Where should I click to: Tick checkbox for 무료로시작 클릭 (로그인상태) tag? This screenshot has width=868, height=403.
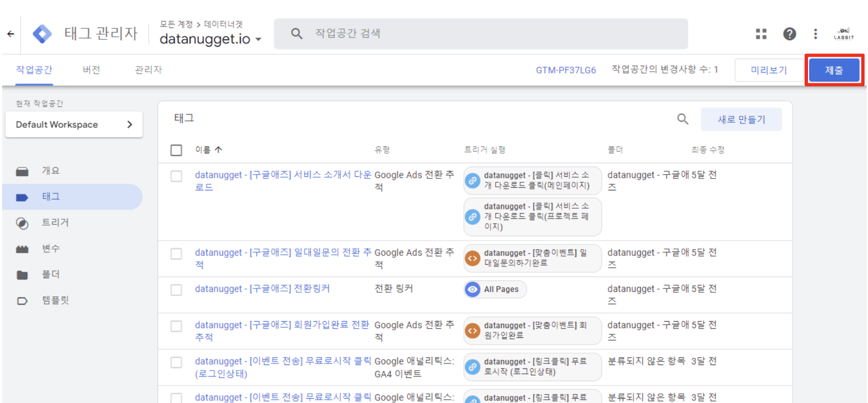pos(176,362)
